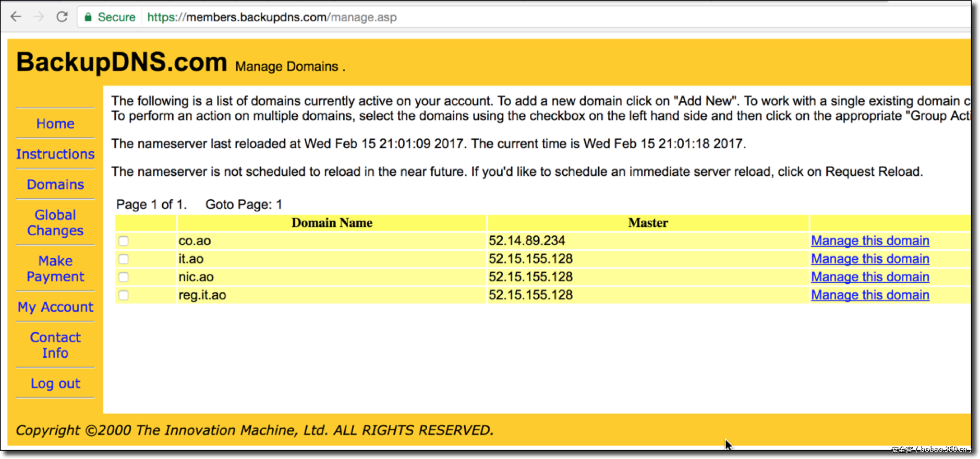Manage the nic.ao domain
The image size is (980, 459).
coord(869,277)
